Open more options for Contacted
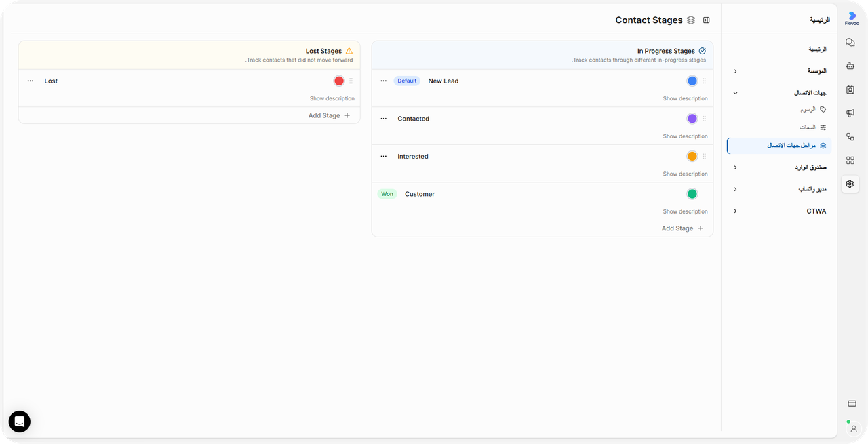 pos(384,119)
